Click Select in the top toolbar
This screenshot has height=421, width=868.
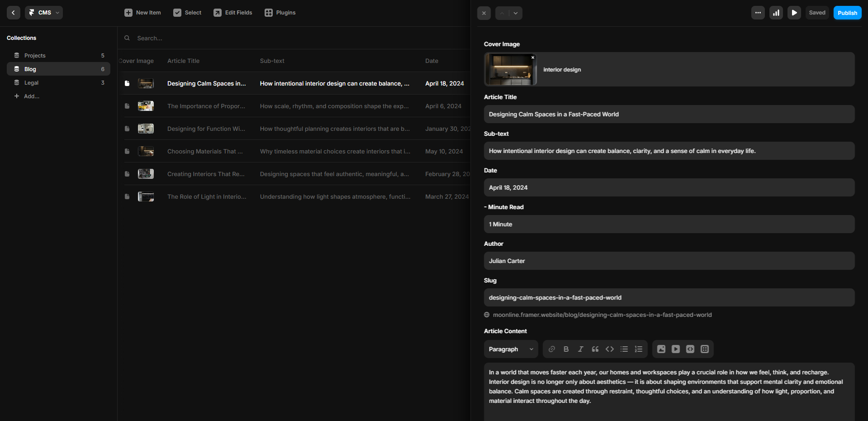coord(187,13)
